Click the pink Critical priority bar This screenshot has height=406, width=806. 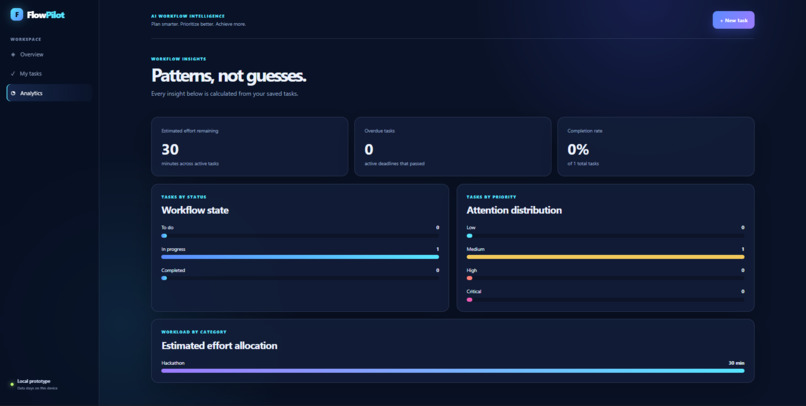tap(606, 300)
